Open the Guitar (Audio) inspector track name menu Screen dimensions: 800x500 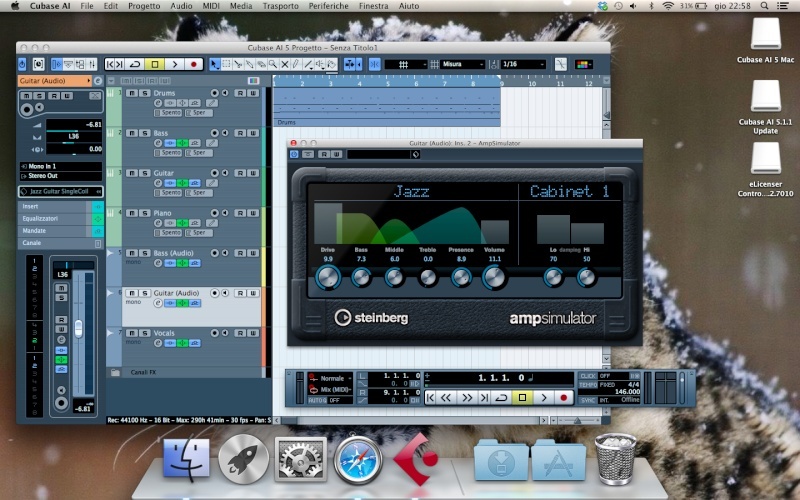(x=54, y=81)
